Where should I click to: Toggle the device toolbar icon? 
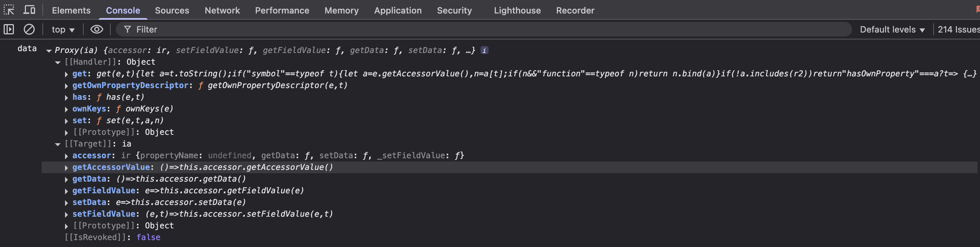[x=29, y=10]
